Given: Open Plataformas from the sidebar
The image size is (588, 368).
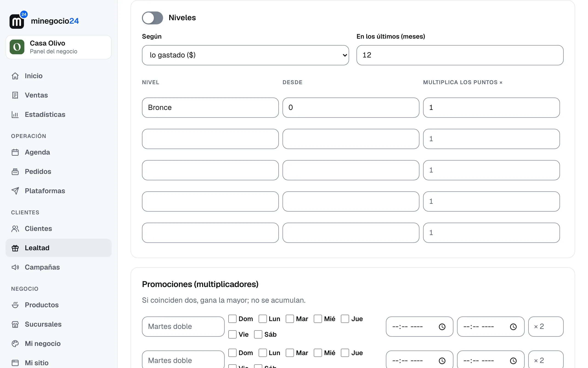Looking at the screenshot, I should pos(58,191).
